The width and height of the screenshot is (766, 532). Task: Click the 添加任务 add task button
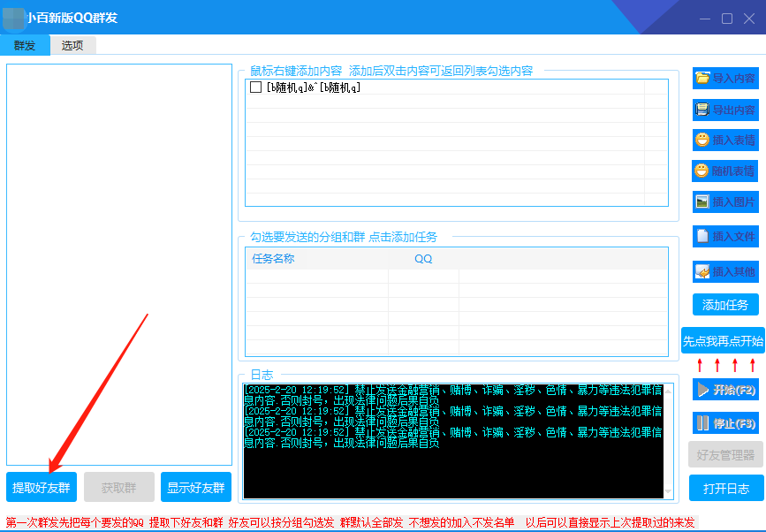point(725,305)
